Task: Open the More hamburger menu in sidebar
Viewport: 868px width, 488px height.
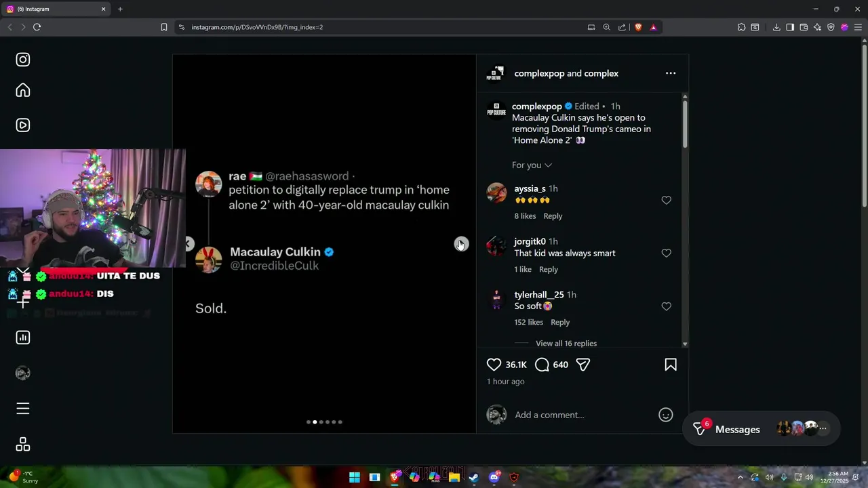Action: tap(23, 408)
